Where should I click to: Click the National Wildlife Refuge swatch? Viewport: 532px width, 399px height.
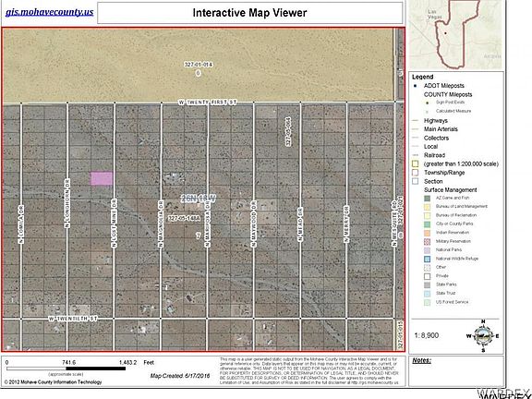pos(428,259)
